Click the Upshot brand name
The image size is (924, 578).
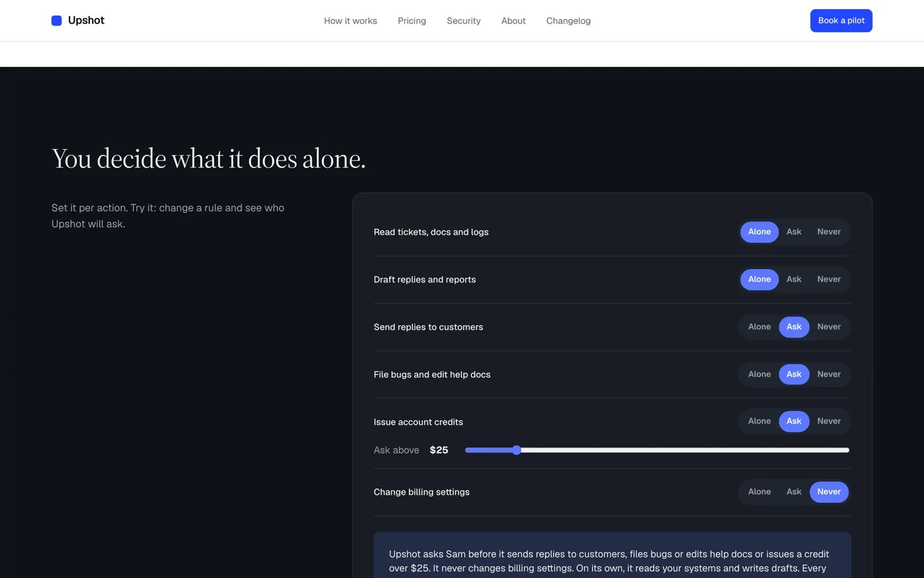click(x=86, y=20)
